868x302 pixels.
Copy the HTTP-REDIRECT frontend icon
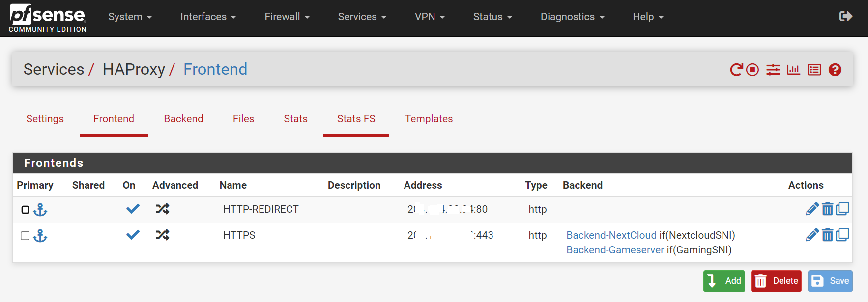pos(842,209)
